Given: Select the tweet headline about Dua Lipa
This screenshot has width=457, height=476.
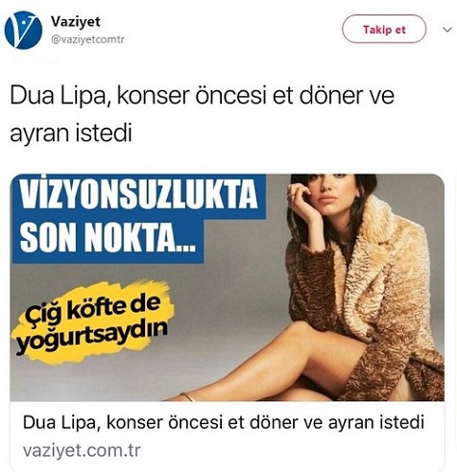Looking at the screenshot, I should click(203, 114).
